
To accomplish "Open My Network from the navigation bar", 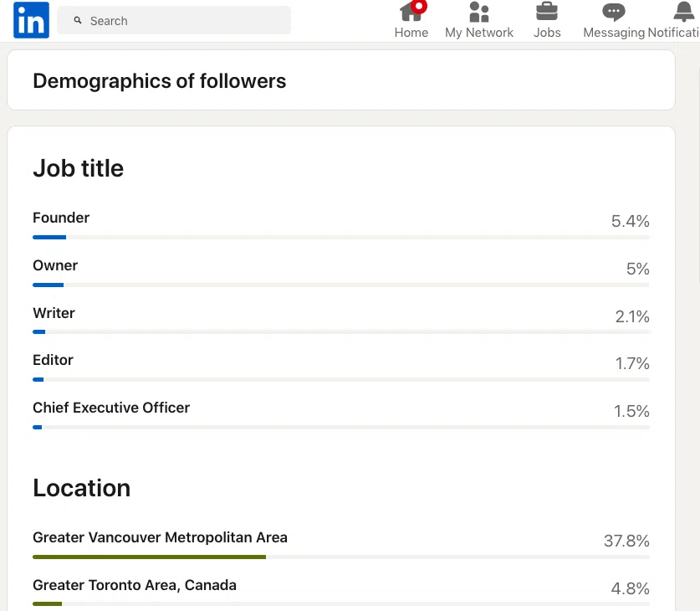I will [478, 32].
